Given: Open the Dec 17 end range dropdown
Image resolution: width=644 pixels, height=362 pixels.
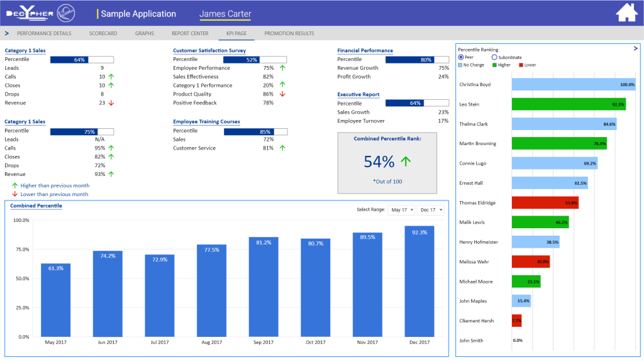Looking at the screenshot, I should (430, 210).
